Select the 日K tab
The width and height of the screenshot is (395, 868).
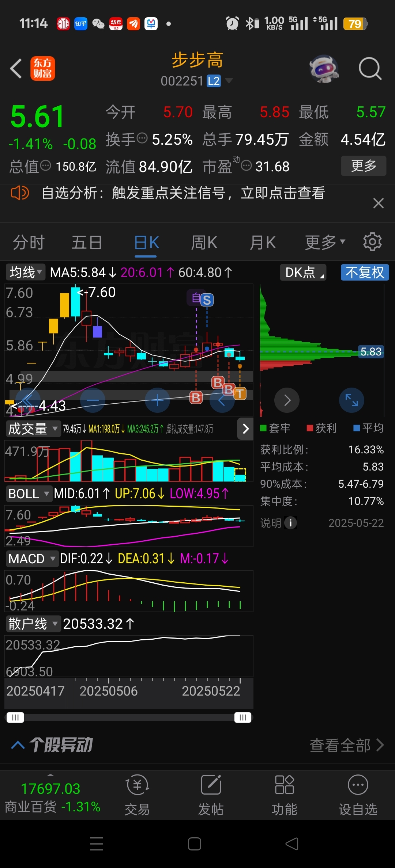pyautogui.click(x=146, y=242)
